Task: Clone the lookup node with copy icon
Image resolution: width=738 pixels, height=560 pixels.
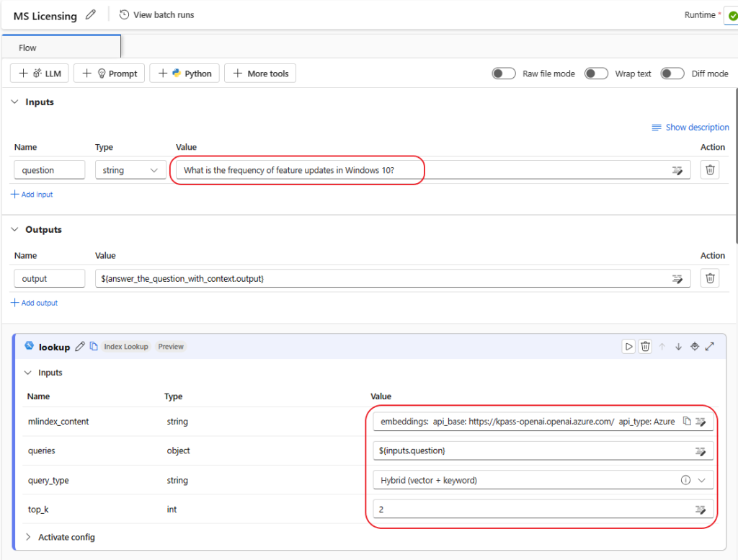Action: pos(94,347)
